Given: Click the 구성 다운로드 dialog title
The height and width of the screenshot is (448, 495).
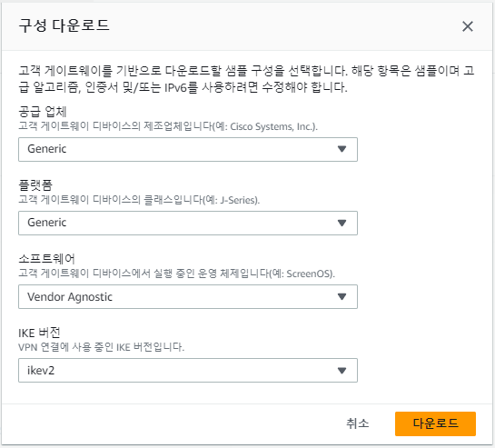Looking at the screenshot, I should [64, 25].
